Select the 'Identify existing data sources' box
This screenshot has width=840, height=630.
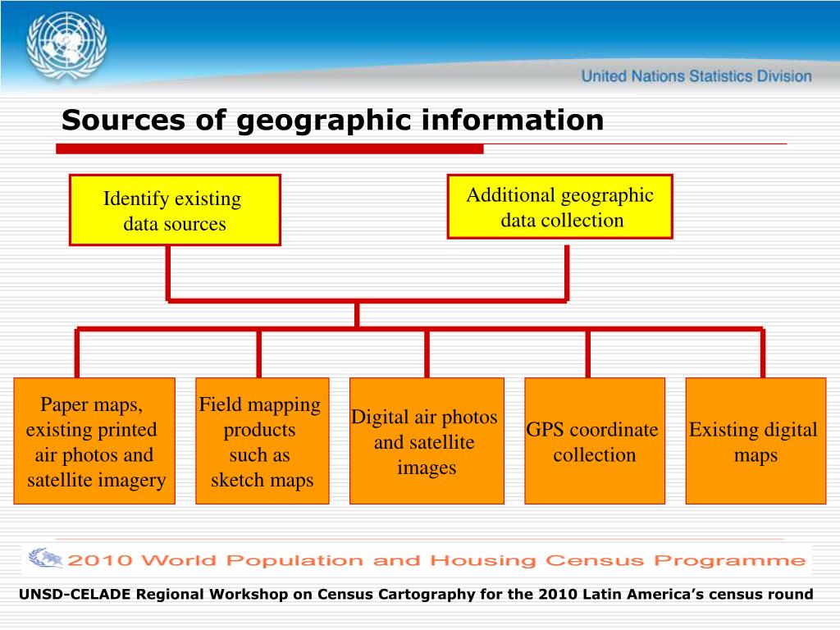(x=175, y=210)
